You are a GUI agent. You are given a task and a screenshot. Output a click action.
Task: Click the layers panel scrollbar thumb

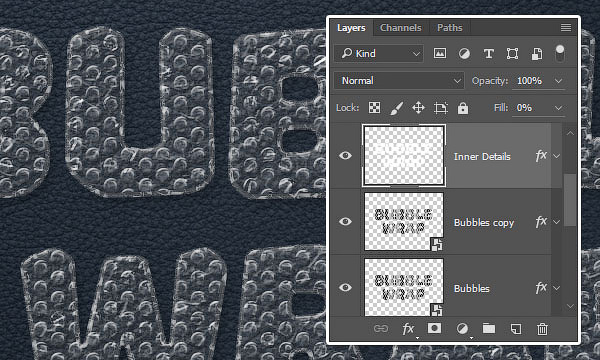[x=570, y=200]
